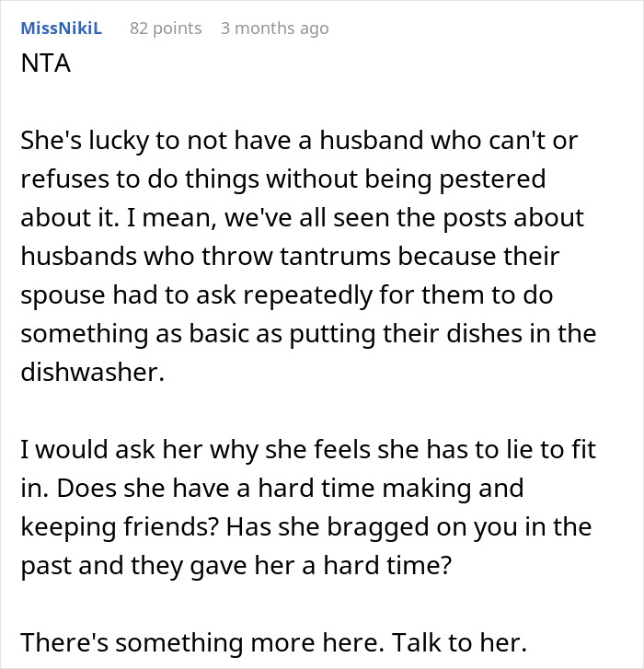Open MissNikiL's user profile link
Screen dimensions: 644x669
click(60, 29)
